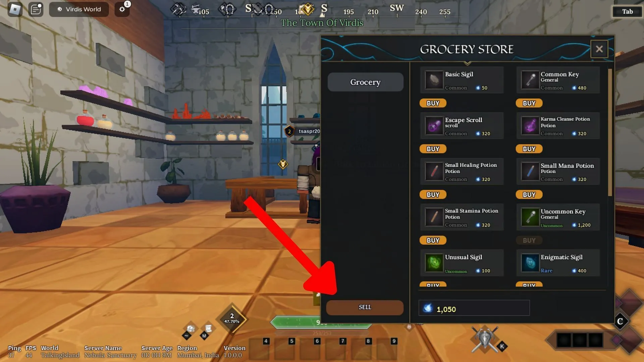Select the Common Key icon

529,80
